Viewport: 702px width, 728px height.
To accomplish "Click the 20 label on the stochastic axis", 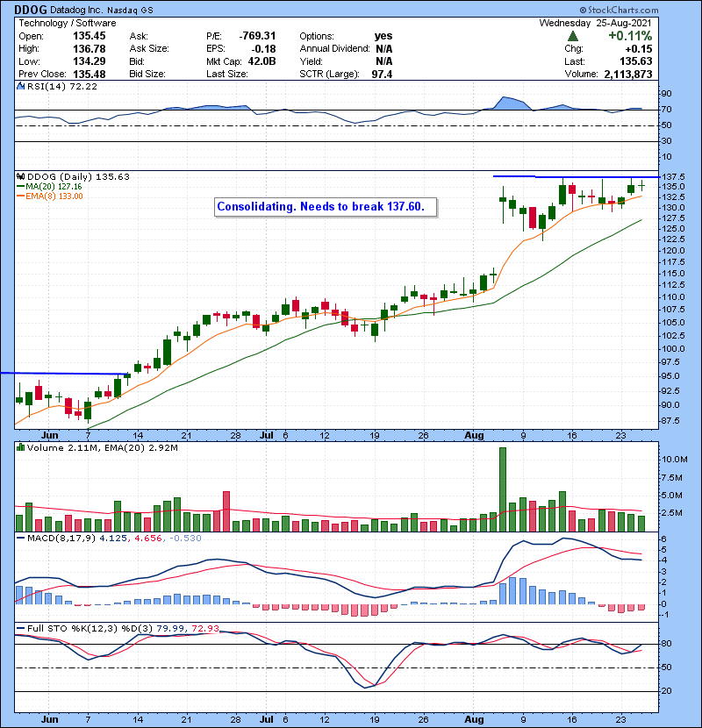I will 667,691.
